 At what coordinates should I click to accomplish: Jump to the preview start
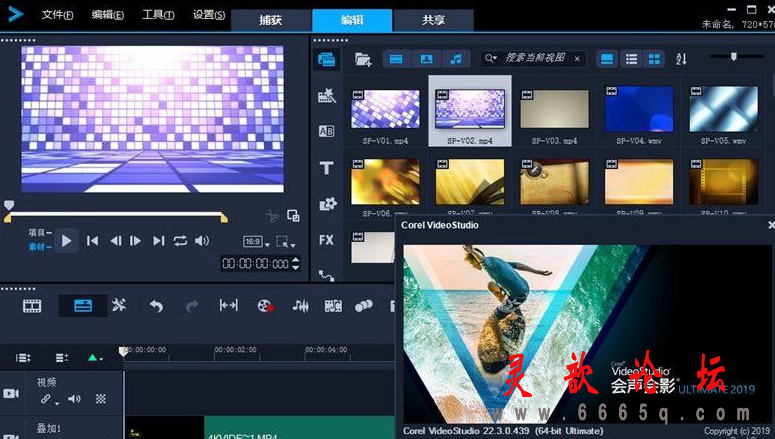(x=92, y=241)
